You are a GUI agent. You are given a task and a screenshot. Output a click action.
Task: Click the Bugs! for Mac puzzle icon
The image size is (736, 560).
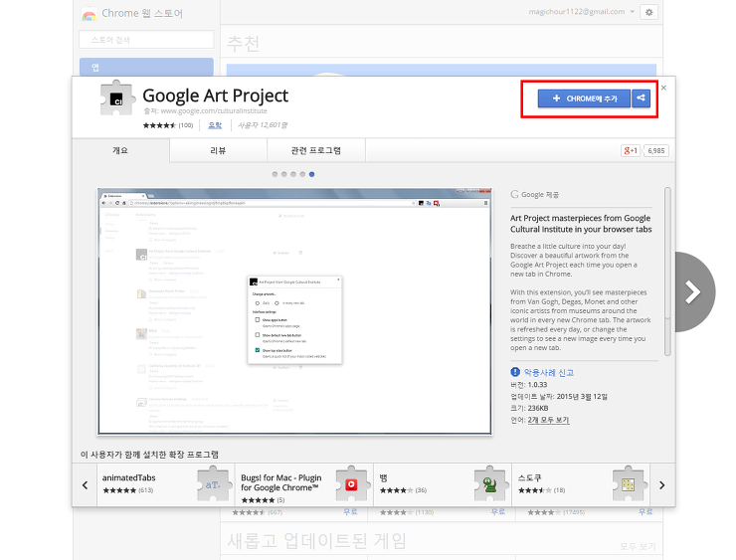pos(351,484)
